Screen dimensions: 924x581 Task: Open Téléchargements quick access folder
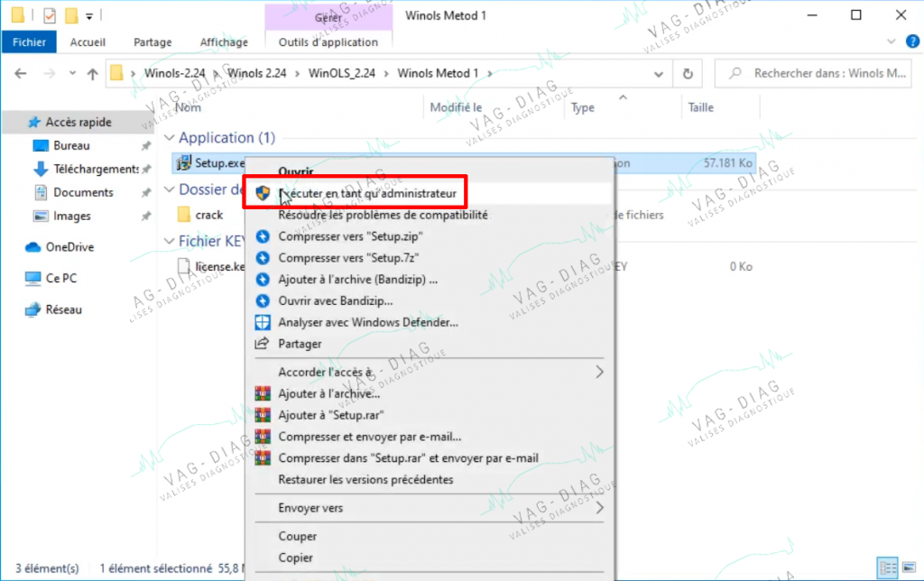click(96, 169)
